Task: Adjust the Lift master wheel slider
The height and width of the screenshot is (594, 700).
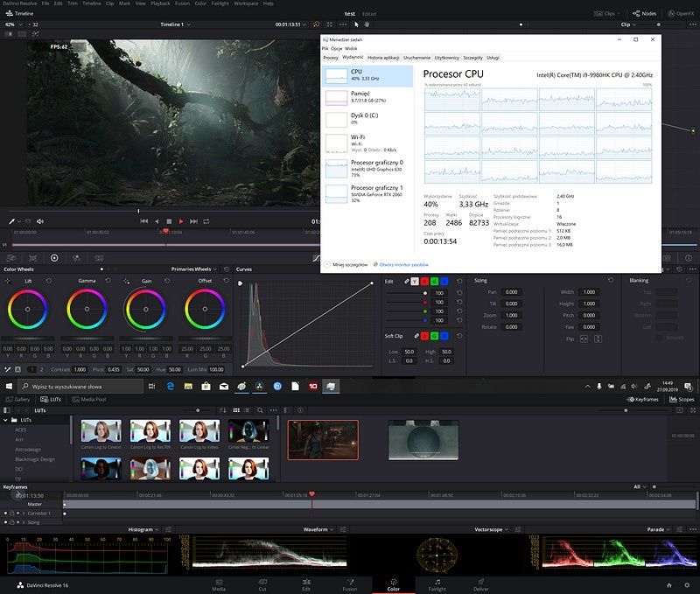Action: 28,339
